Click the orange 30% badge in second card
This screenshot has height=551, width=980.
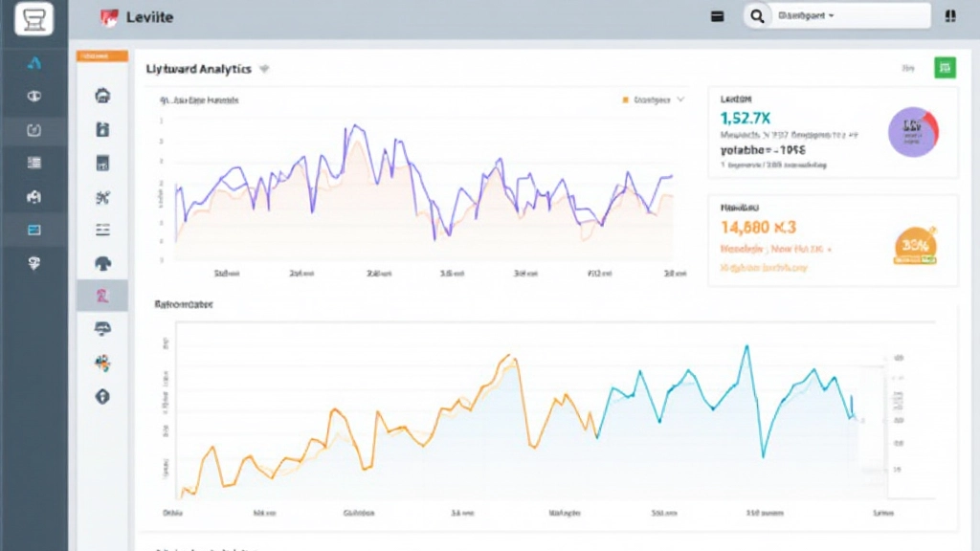tap(915, 245)
